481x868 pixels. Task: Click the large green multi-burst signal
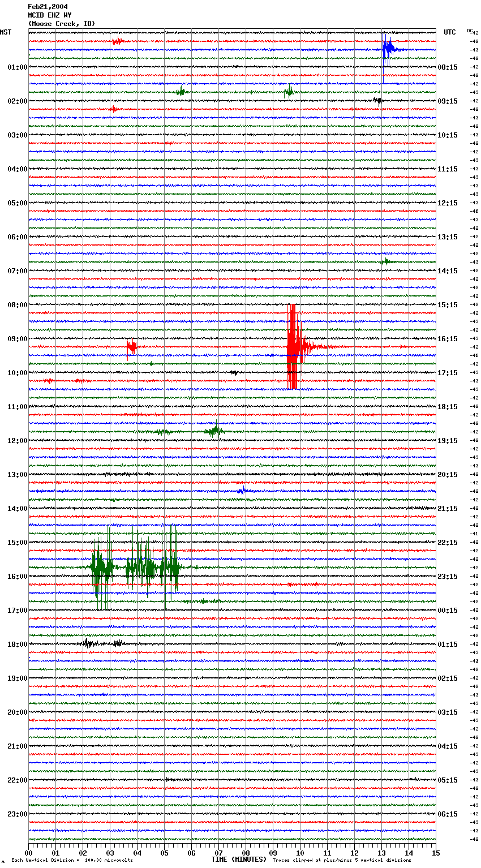pyautogui.click(x=136, y=567)
